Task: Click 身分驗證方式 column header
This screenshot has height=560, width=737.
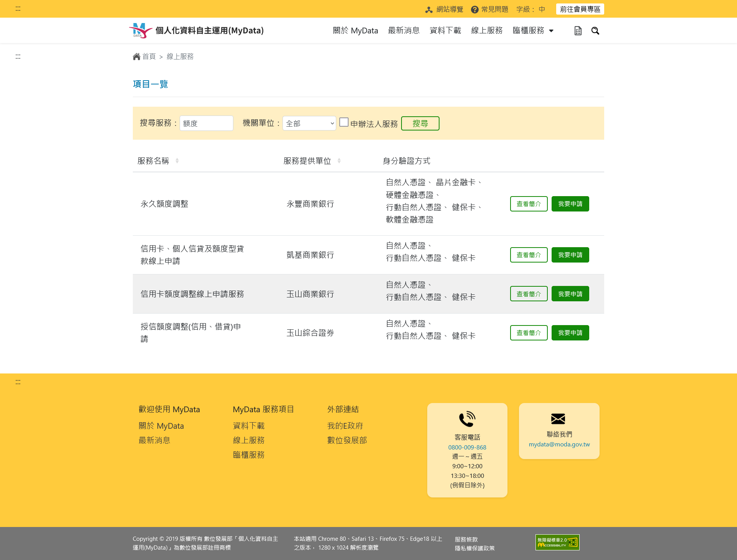Action: pos(406,161)
